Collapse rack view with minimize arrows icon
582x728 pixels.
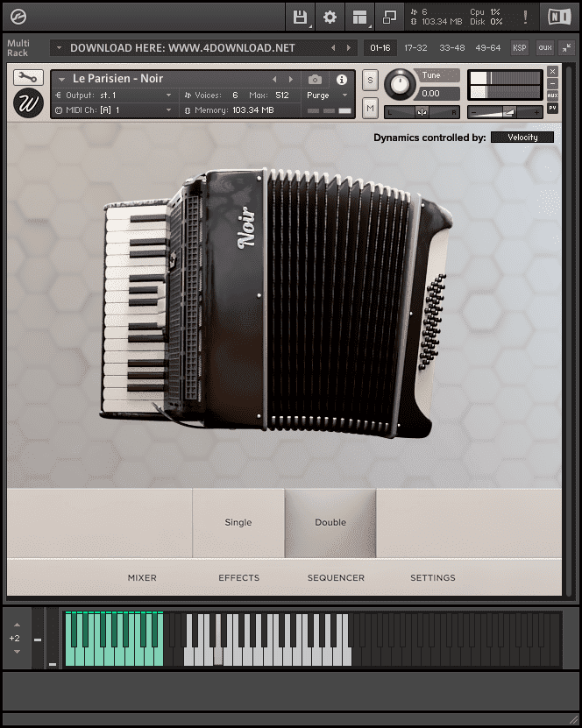click(x=567, y=48)
